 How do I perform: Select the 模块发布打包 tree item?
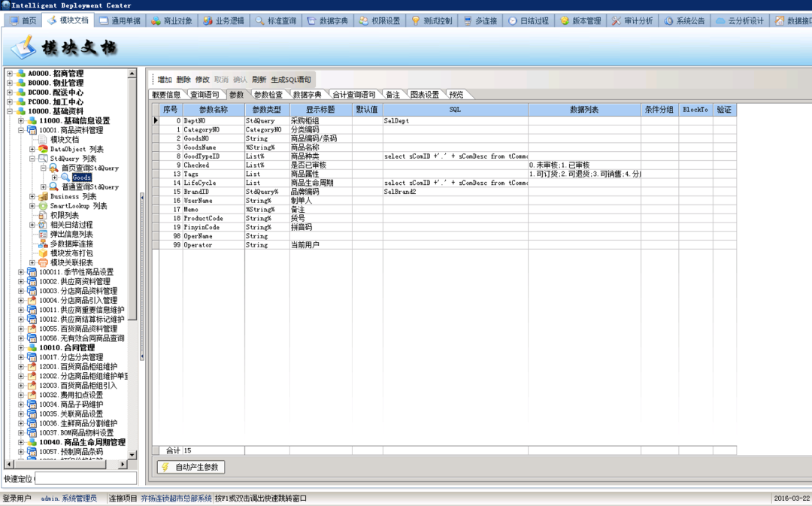pos(71,253)
